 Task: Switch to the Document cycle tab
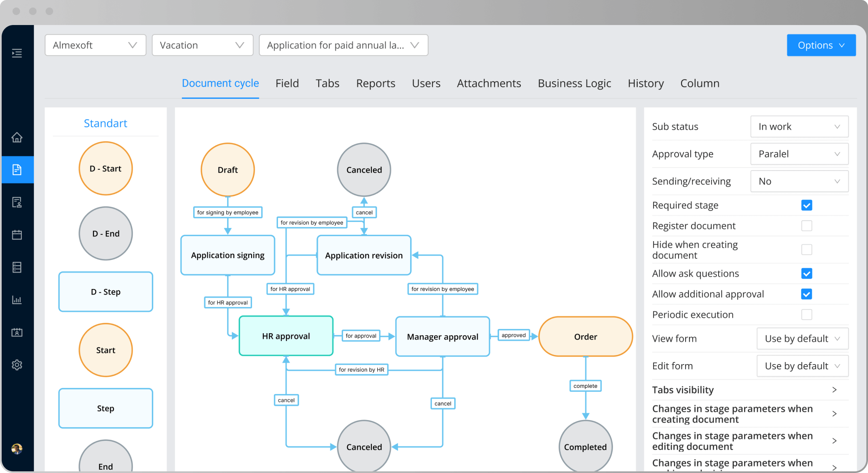[220, 83]
